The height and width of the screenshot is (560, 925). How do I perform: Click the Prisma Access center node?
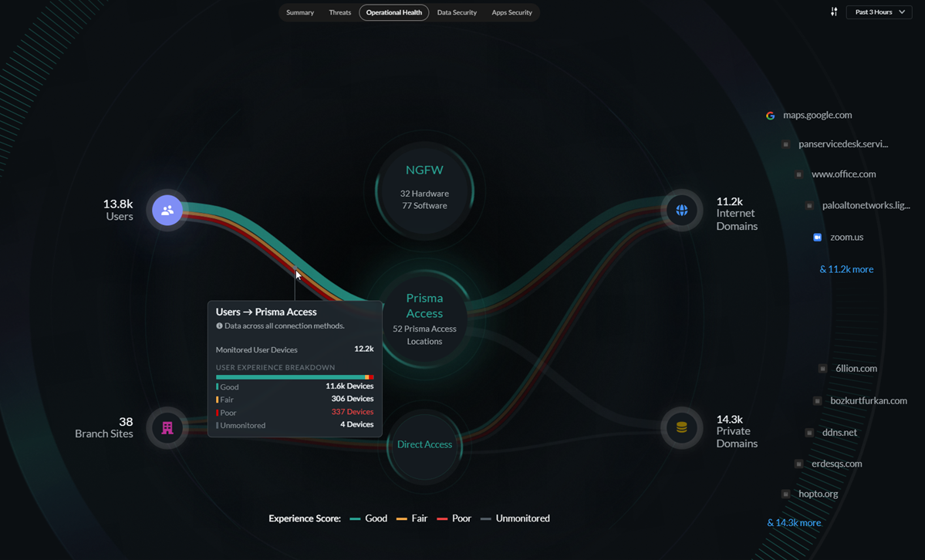click(425, 319)
